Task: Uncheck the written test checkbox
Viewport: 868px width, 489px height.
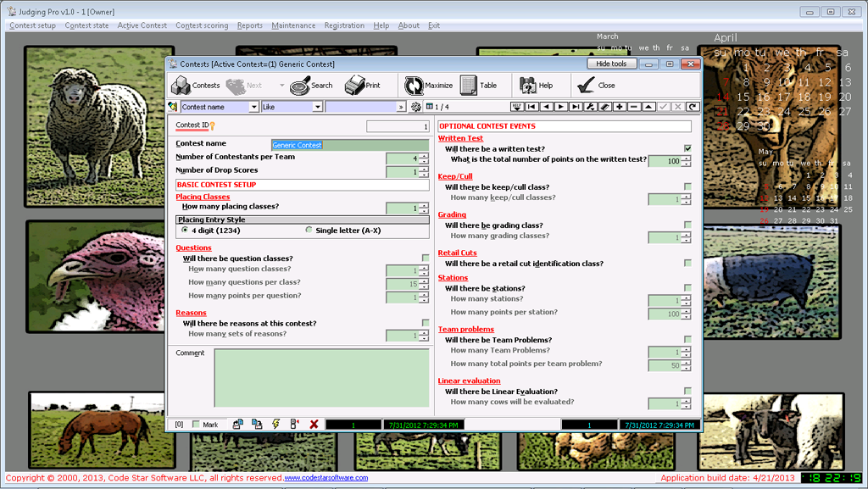Action: point(687,148)
